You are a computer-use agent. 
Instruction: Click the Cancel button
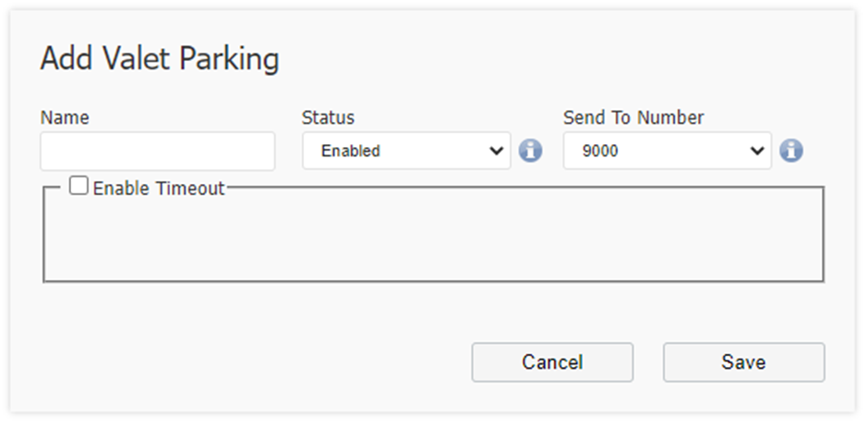[552, 362]
